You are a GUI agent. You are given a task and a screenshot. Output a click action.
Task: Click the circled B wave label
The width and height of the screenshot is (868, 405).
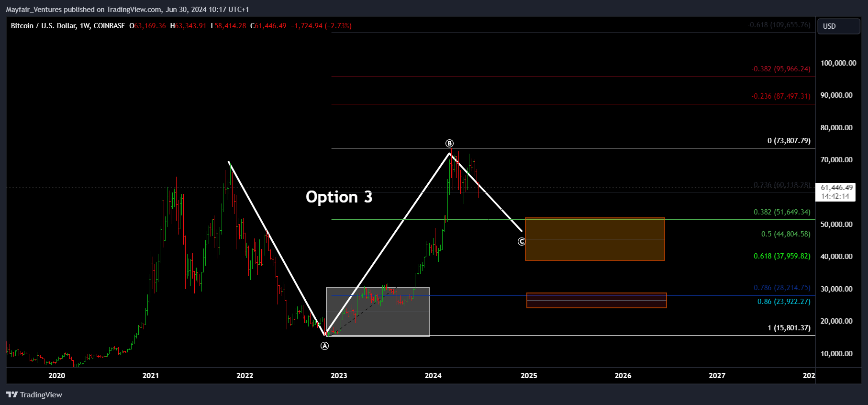click(x=449, y=144)
